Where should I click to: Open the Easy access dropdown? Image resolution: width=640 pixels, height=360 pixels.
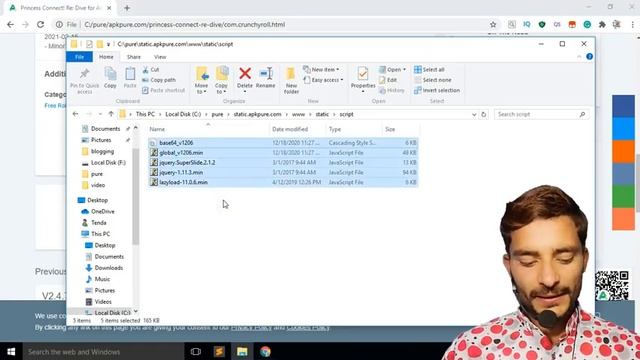[323, 80]
